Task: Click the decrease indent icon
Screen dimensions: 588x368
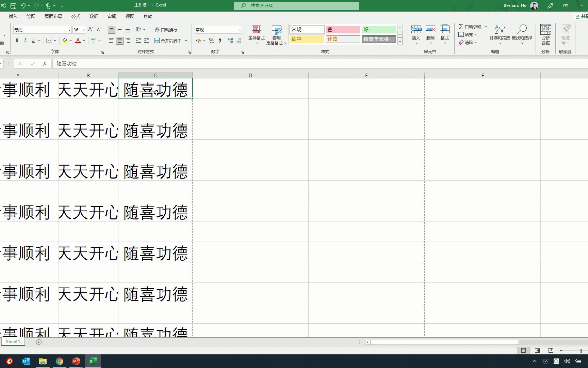Action: tap(138, 41)
